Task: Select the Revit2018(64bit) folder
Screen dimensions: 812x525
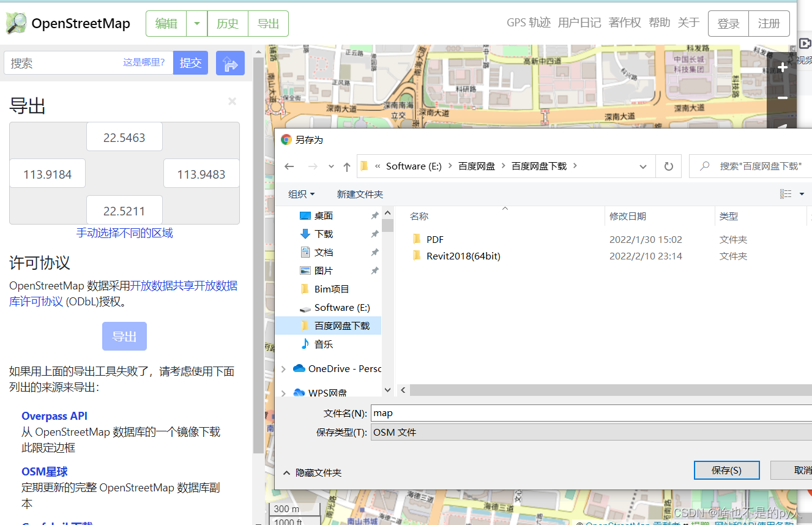Action: point(463,256)
